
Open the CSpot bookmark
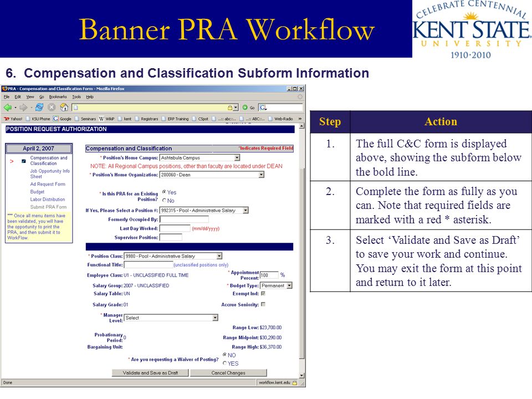(200, 119)
